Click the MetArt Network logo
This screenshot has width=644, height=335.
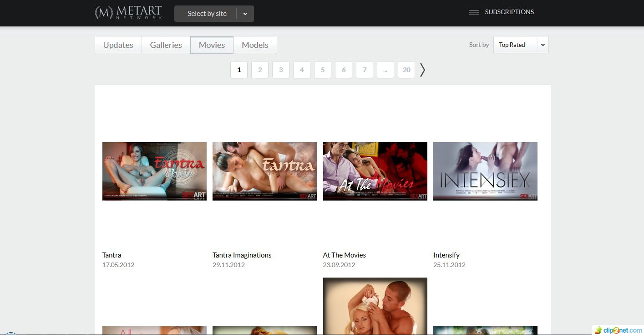(x=128, y=13)
